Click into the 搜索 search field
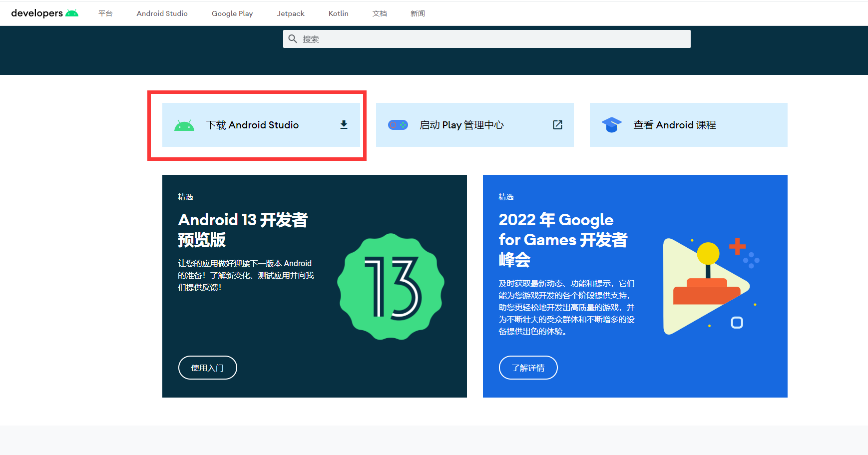The width and height of the screenshot is (868, 455). coord(487,39)
